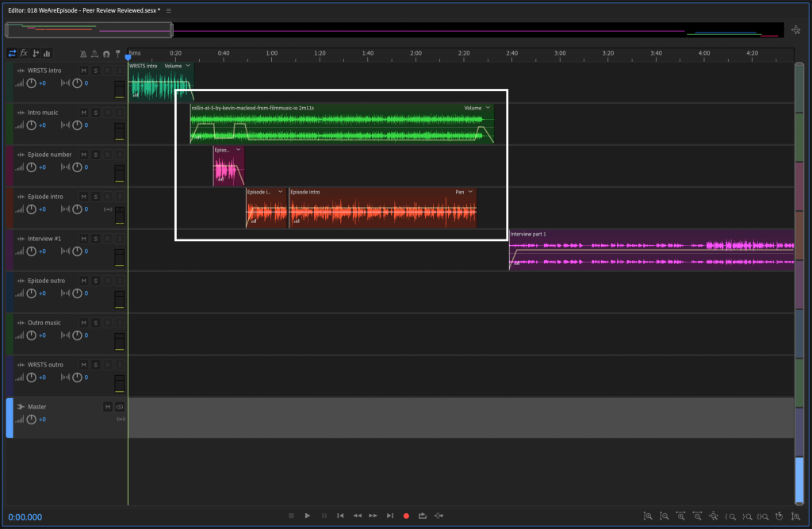
Task: Toggle Skip Selection in transport
Action: (x=439, y=516)
